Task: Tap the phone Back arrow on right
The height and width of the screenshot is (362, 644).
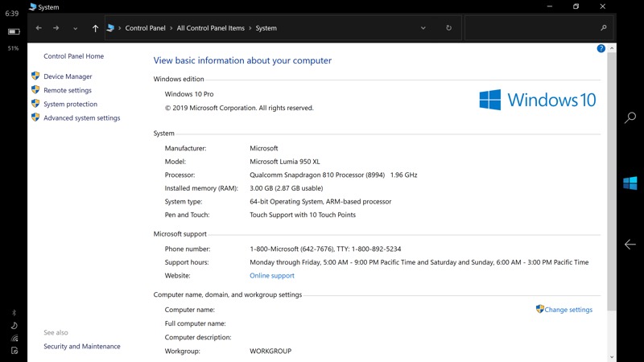Action: (630, 245)
